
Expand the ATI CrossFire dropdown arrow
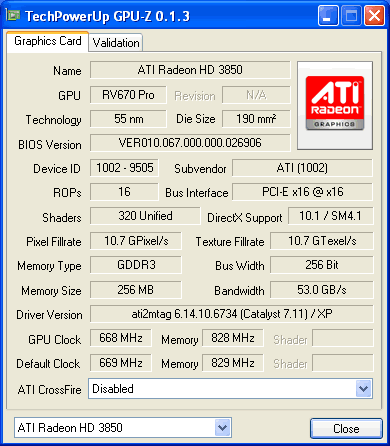pos(363,389)
